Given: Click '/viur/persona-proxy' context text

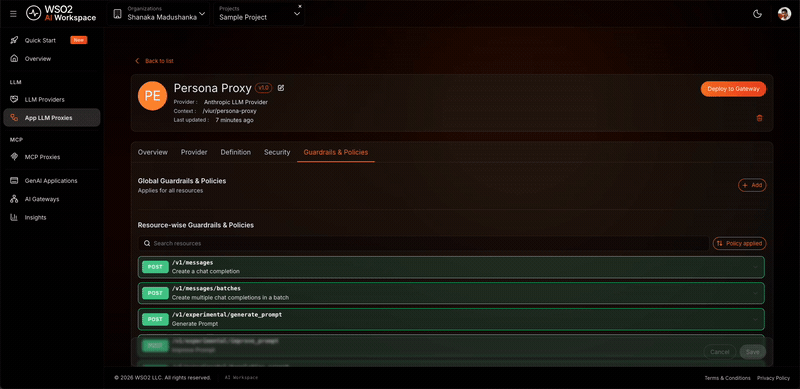Looking at the screenshot, I should (229, 111).
